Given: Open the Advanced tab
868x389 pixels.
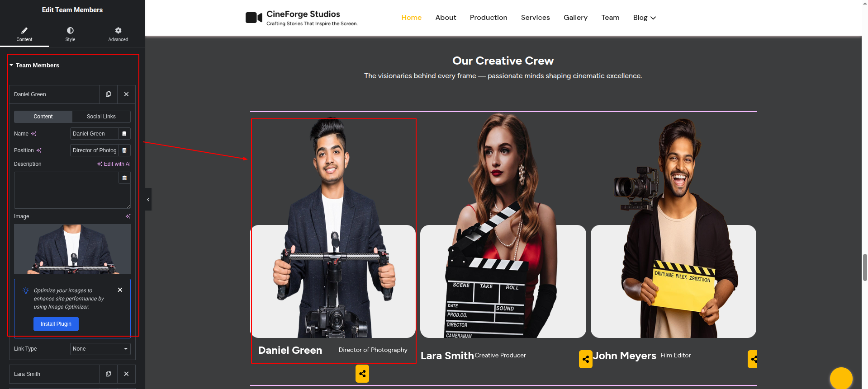Looking at the screenshot, I should [118, 34].
